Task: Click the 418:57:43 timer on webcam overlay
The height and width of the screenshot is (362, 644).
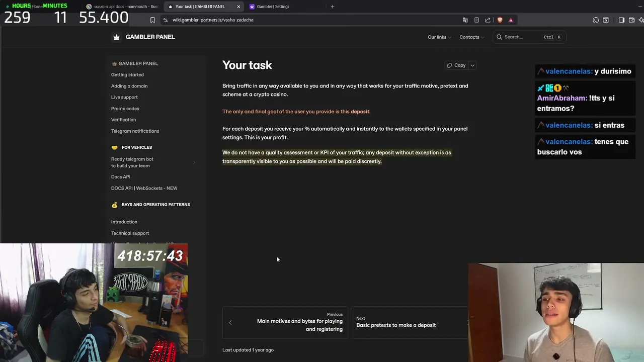Action: pyautogui.click(x=150, y=256)
